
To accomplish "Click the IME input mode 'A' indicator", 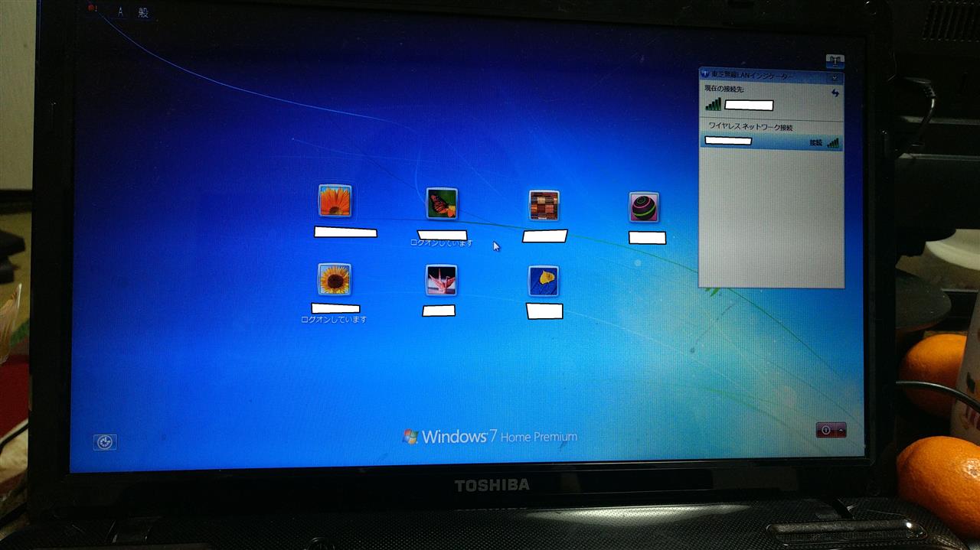I will 121,12.
